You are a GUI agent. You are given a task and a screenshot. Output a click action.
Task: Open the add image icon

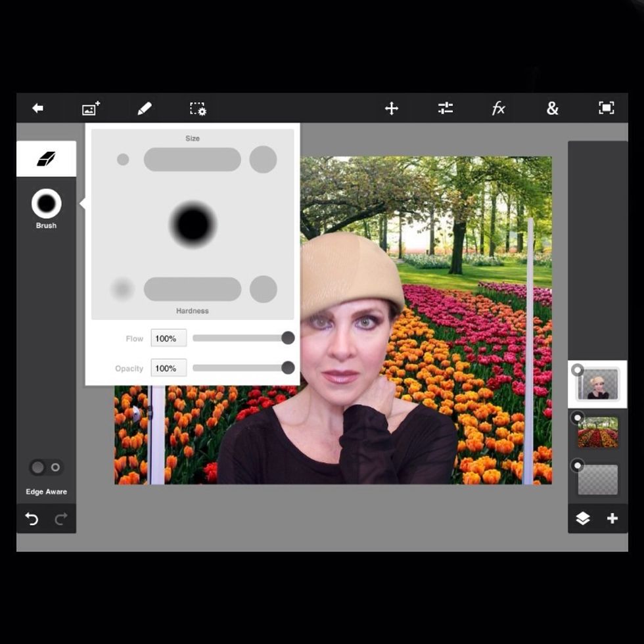coord(91,108)
